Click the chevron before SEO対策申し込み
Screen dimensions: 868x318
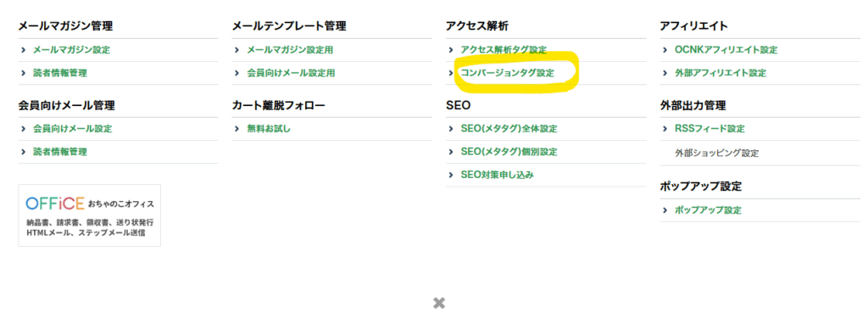pyautogui.click(x=451, y=175)
